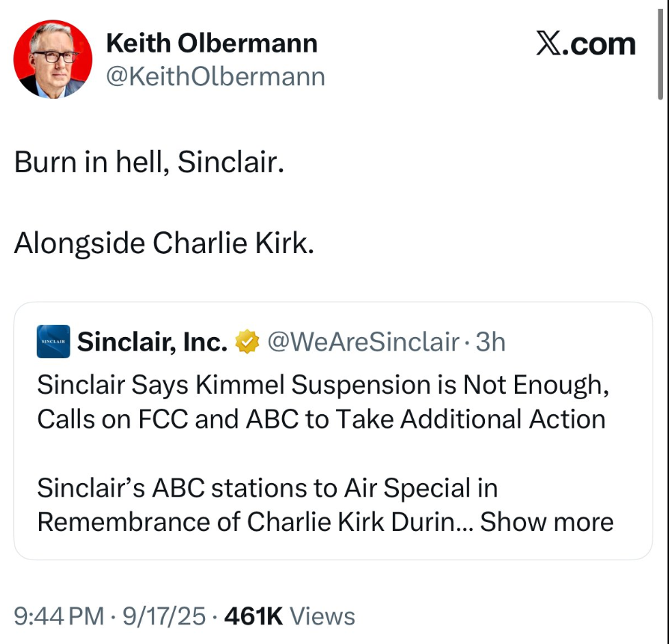This screenshot has height=644, width=669.
Task: Open the Sinclair, Inc. account name
Action: pos(152,342)
